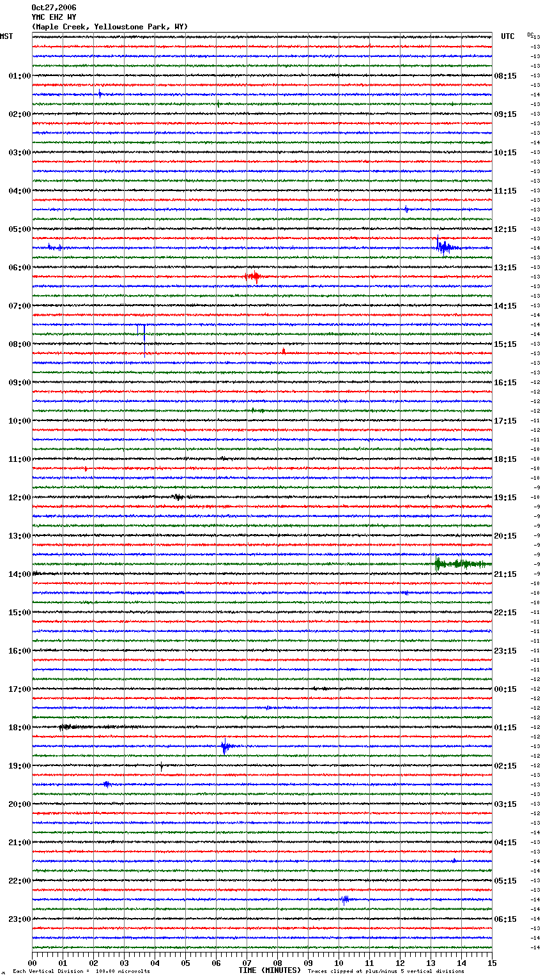
Task: Click the 09:15 UTC time label
Action: (505, 114)
